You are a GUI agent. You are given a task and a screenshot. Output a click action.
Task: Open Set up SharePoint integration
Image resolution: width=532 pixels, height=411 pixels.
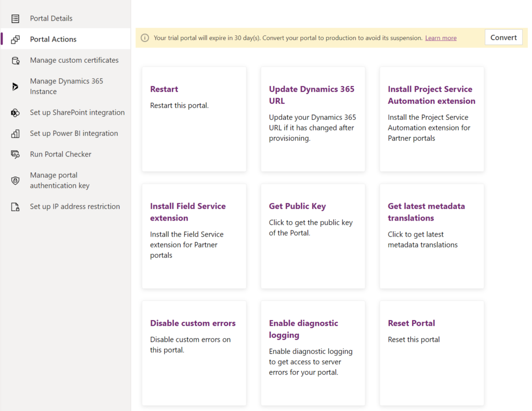[x=65, y=113]
